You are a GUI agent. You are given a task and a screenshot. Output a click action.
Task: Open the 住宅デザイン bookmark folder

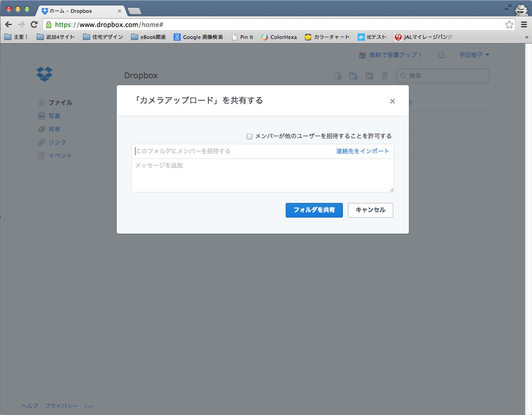pyautogui.click(x=103, y=37)
